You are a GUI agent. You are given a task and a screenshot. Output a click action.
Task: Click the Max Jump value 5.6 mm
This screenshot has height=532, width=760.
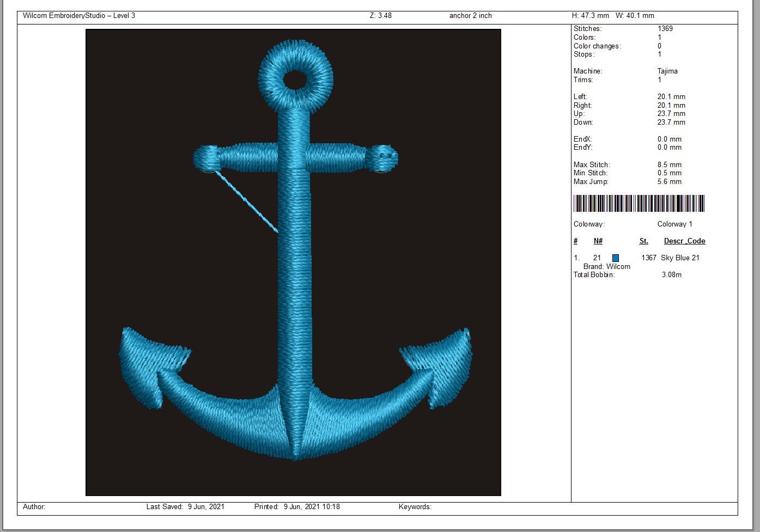[670, 182]
